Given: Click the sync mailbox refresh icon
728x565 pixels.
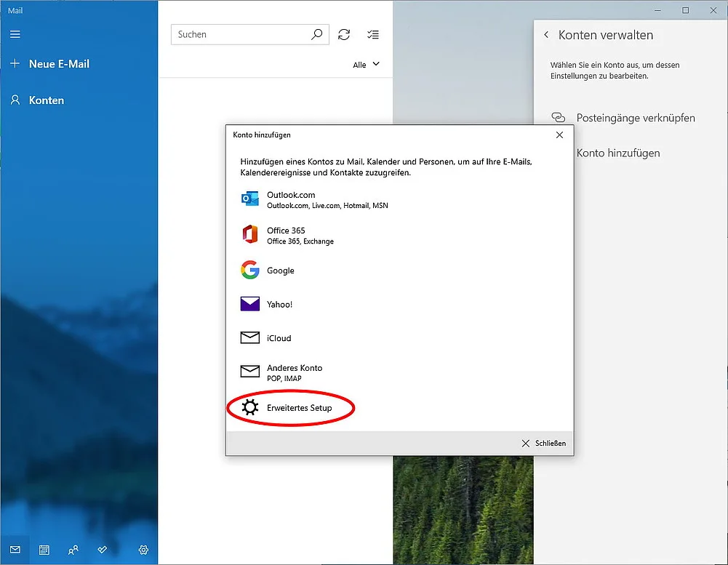Looking at the screenshot, I should (344, 34).
